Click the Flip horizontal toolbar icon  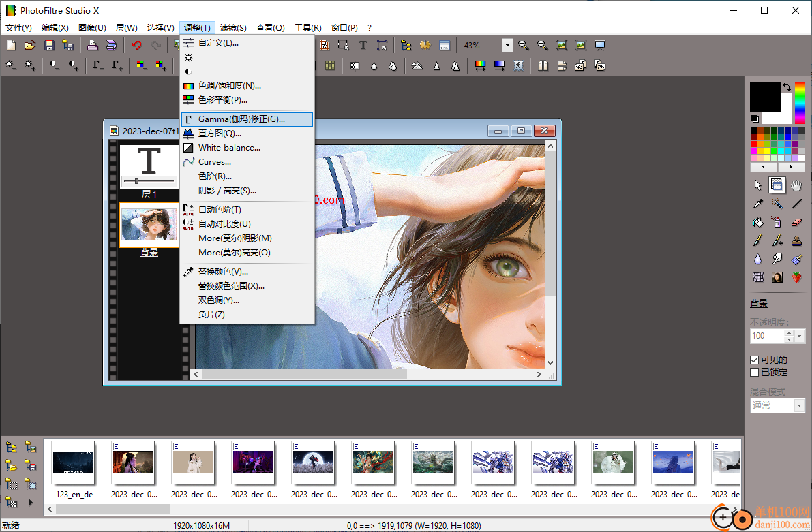pyautogui.click(x=543, y=65)
